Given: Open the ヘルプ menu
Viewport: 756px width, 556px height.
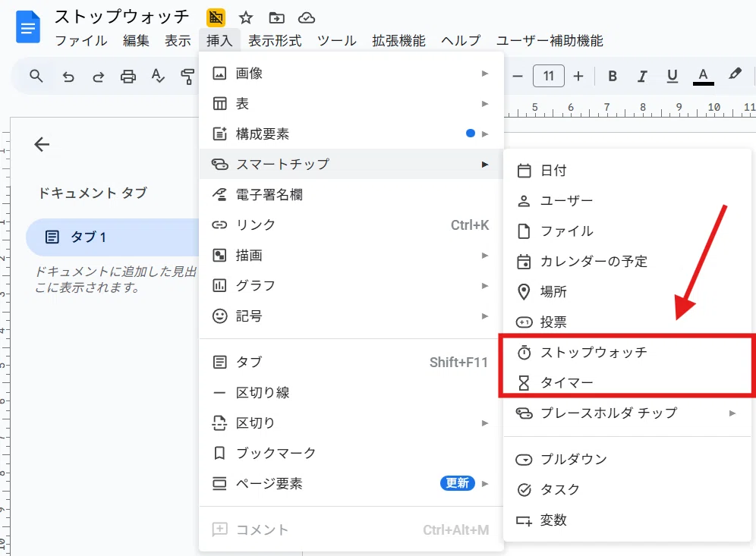Looking at the screenshot, I should [x=461, y=41].
